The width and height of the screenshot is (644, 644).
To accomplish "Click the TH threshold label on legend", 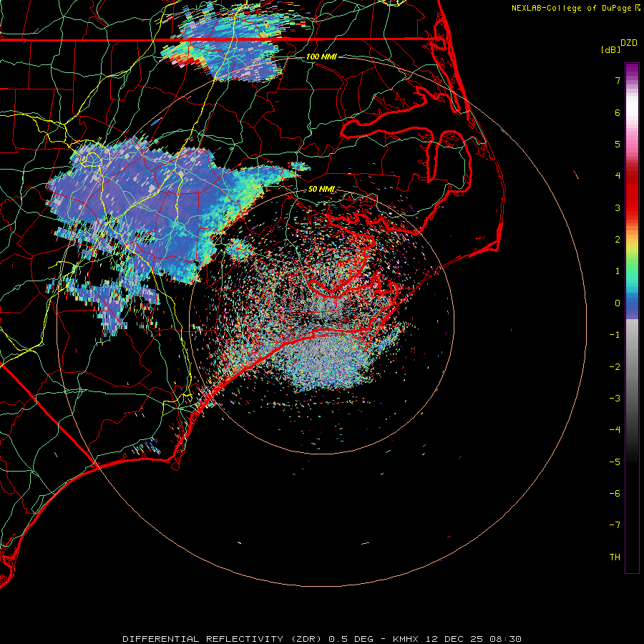I will tap(615, 557).
